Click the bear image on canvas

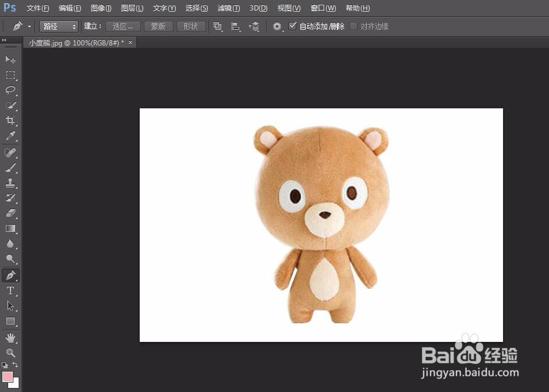tap(321, 224)
